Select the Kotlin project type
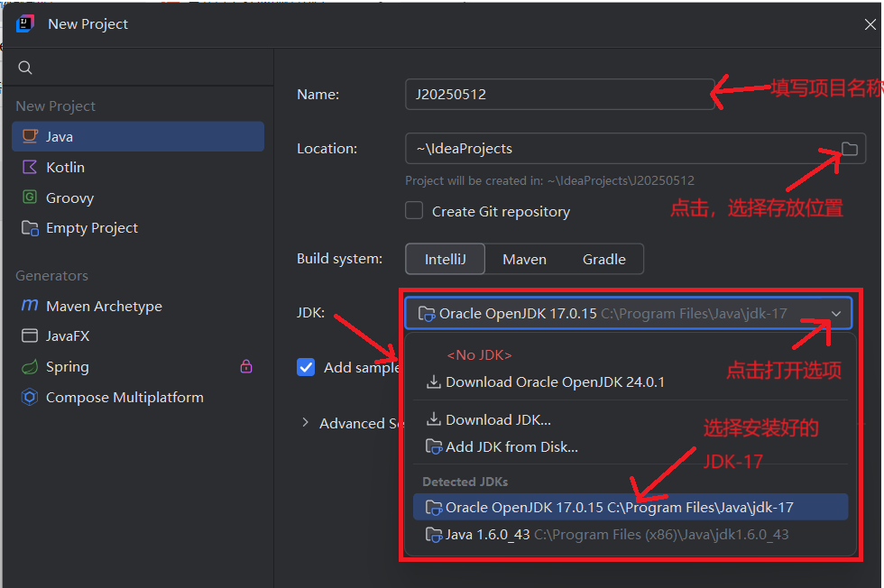Viewport: 884px width, 588px height. click(x=137, y=167)
